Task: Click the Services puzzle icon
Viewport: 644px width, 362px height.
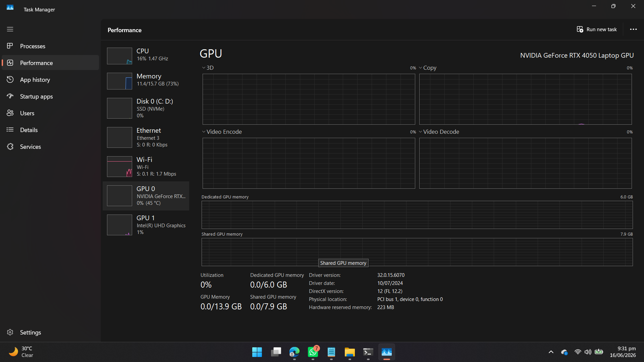Action: [10, 146]
